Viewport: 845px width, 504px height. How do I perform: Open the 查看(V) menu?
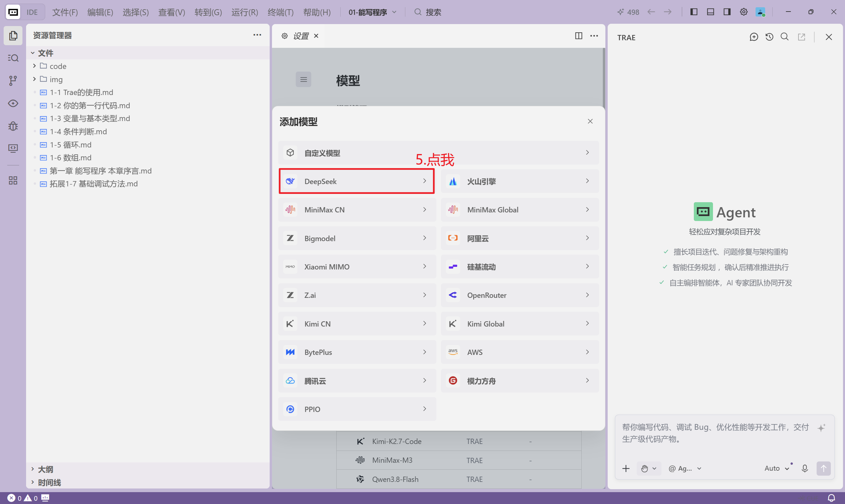coord(172,12)
